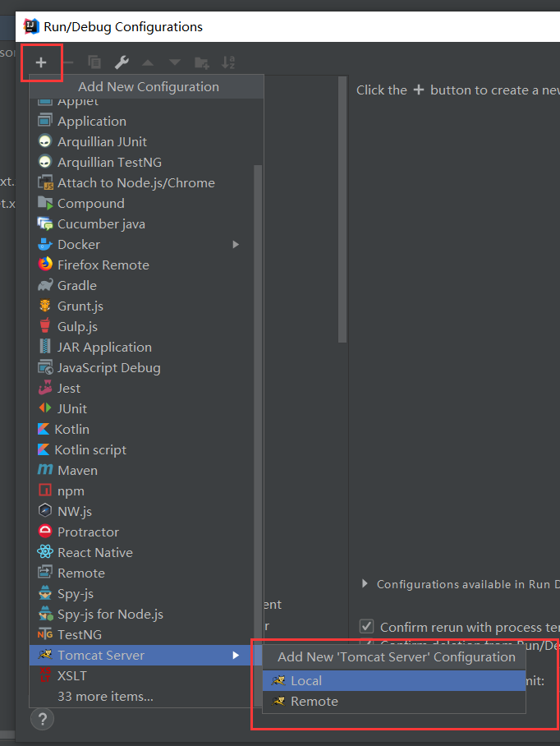Viewport: 560px width, 746px height.
Task: Click the help question mark button
Action: [42, 719]
